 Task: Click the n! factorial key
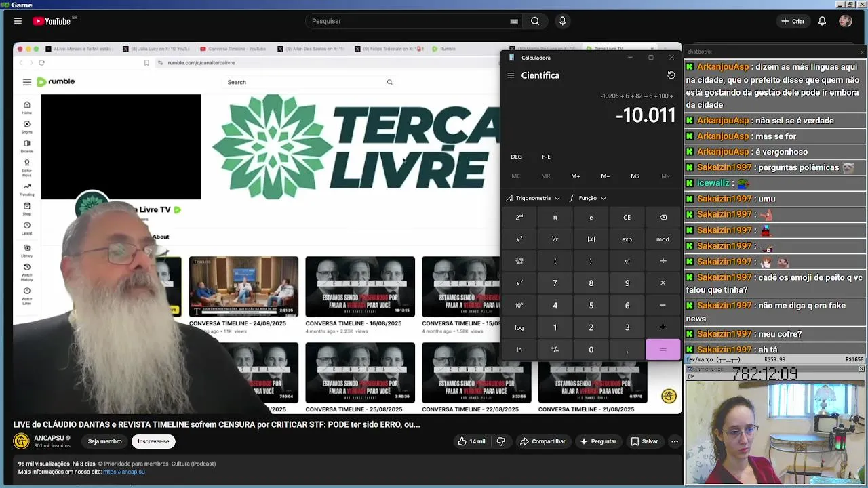[x=627, y=261]
